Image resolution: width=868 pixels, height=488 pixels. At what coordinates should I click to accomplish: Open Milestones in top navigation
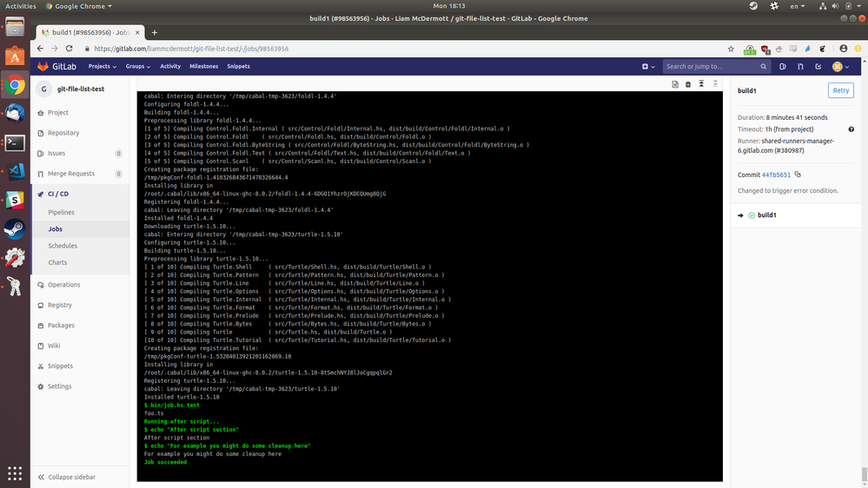pyautogui.click(x=203, y=66)
